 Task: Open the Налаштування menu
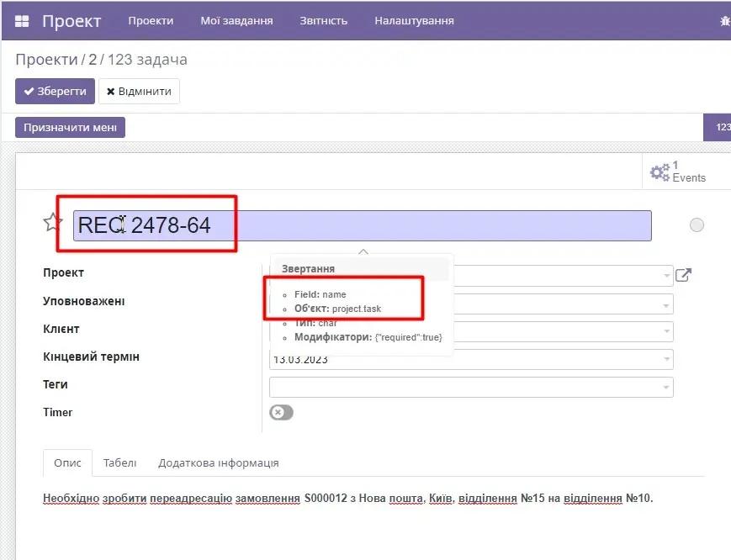414,20
